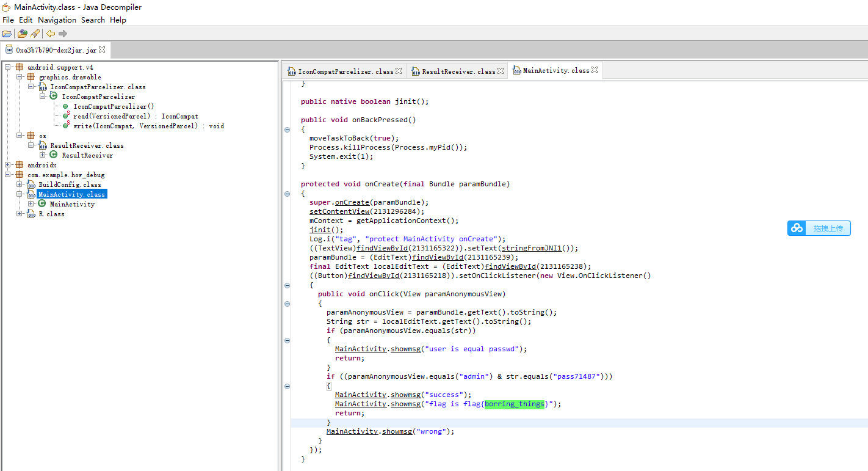
Task: Click the blue cloud upload button
Action: [819, 228]
